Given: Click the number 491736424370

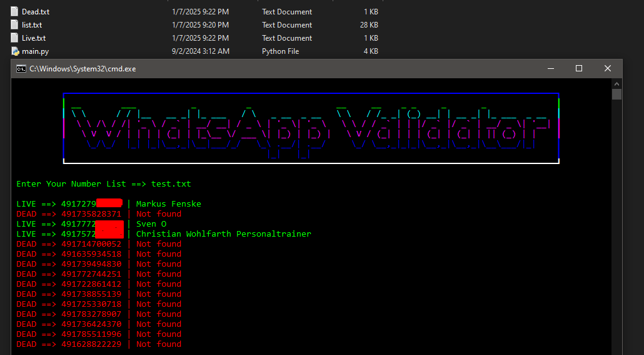Looking at the screenshot, I should (x=91, y=324).
